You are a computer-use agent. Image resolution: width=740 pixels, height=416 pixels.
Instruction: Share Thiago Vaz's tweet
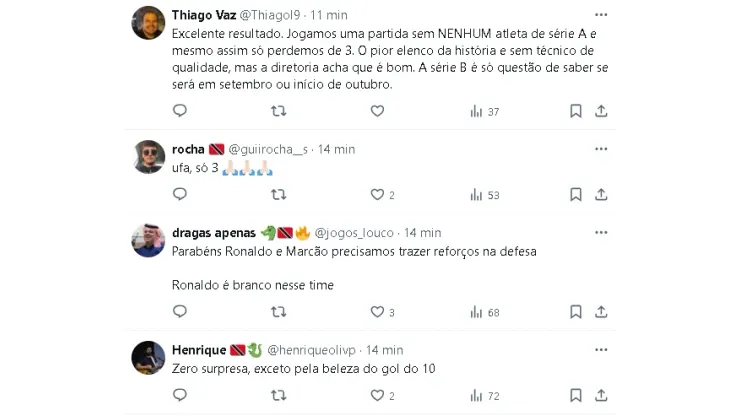[x=601, y=111]
